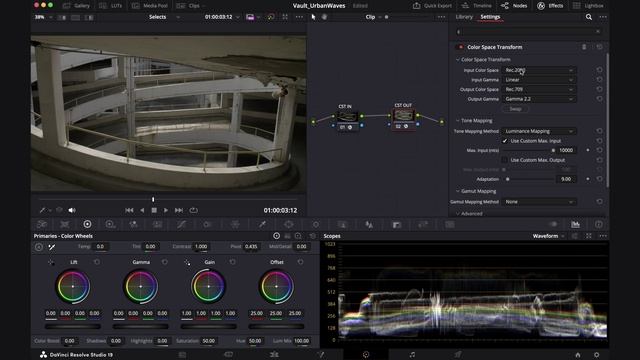Open the Curves palette

(181, 224)
